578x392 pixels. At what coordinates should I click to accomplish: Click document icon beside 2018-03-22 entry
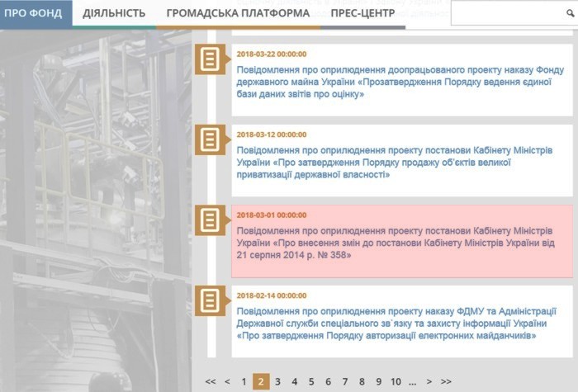(210, 59)
